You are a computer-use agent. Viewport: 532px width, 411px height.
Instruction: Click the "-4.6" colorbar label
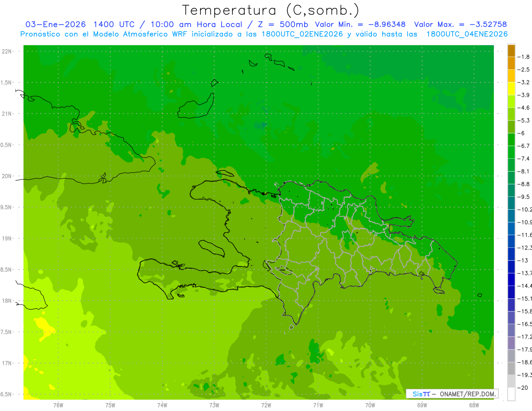tap(524, 108)
